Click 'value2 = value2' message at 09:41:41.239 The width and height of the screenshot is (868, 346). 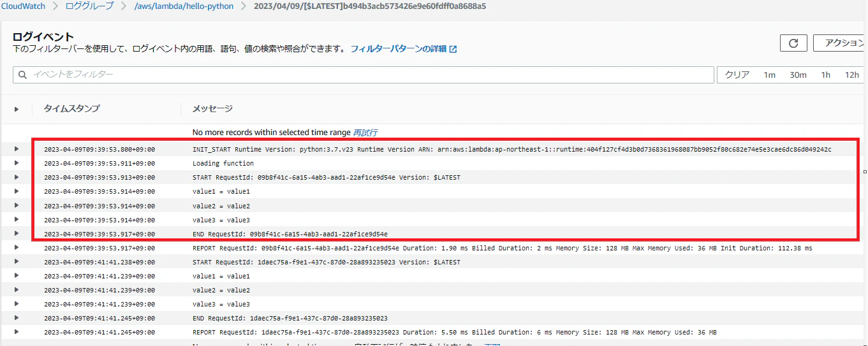(x=221, y=290)
